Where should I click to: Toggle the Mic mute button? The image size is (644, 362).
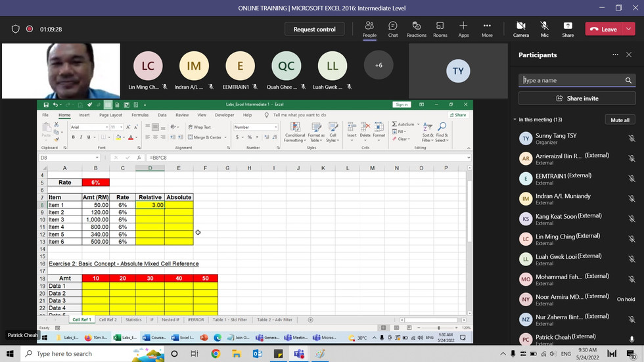[x=544, y=29]
